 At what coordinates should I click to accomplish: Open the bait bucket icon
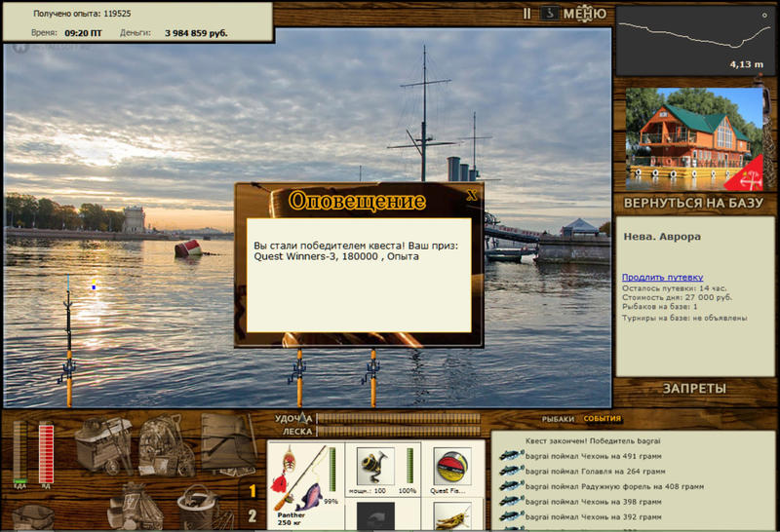coord(203,507)
